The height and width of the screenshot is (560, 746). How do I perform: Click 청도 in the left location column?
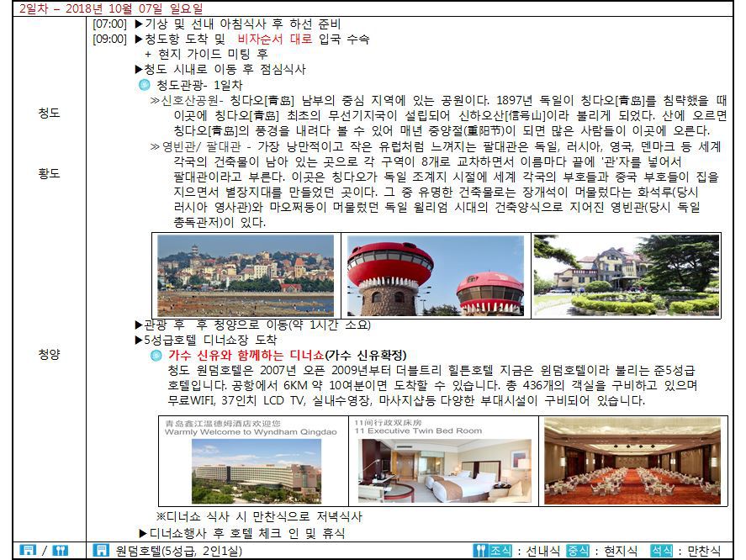click(x=49, y=114)
